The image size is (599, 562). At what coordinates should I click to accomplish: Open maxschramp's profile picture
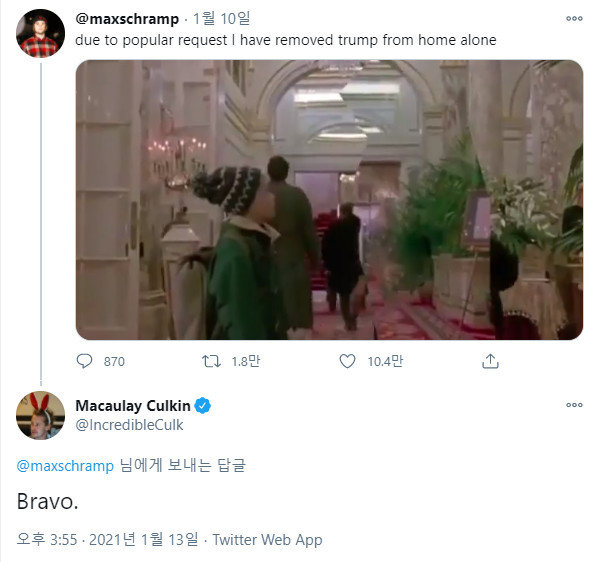click(40, 34)
